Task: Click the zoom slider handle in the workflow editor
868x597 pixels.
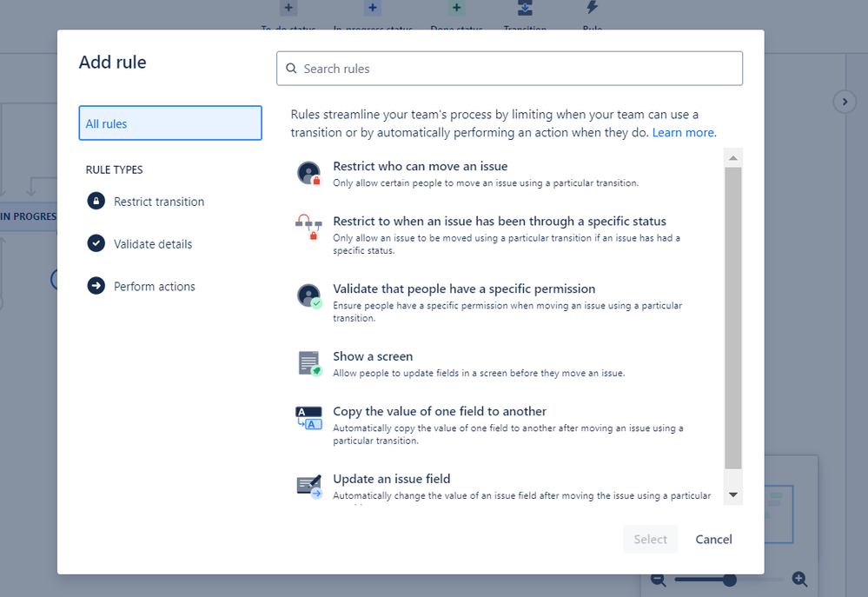Action: click(730, 580)
